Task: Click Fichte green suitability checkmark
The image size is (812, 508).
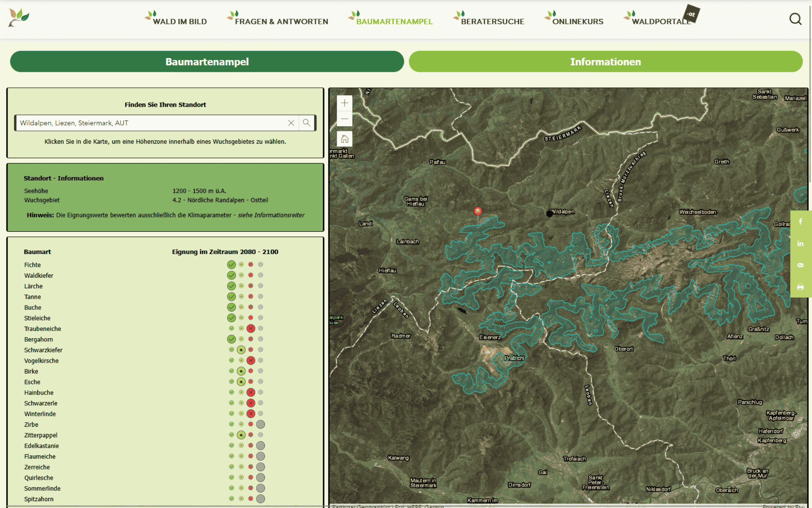Action: 231,265
